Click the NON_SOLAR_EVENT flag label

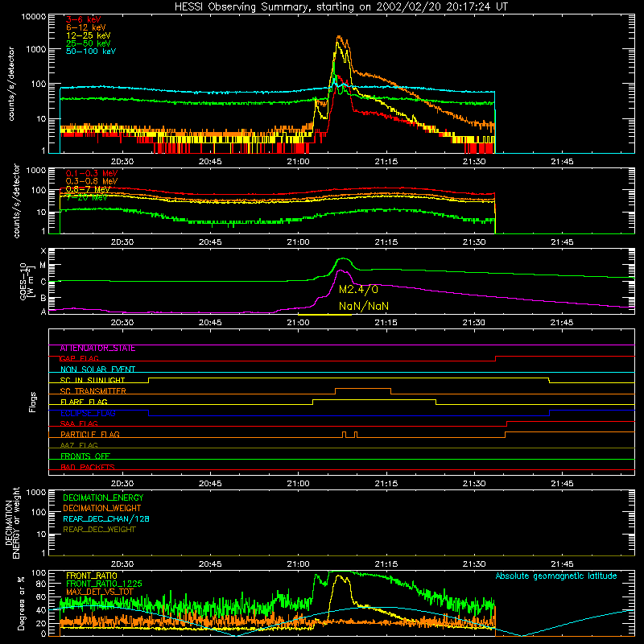[97, 369]
